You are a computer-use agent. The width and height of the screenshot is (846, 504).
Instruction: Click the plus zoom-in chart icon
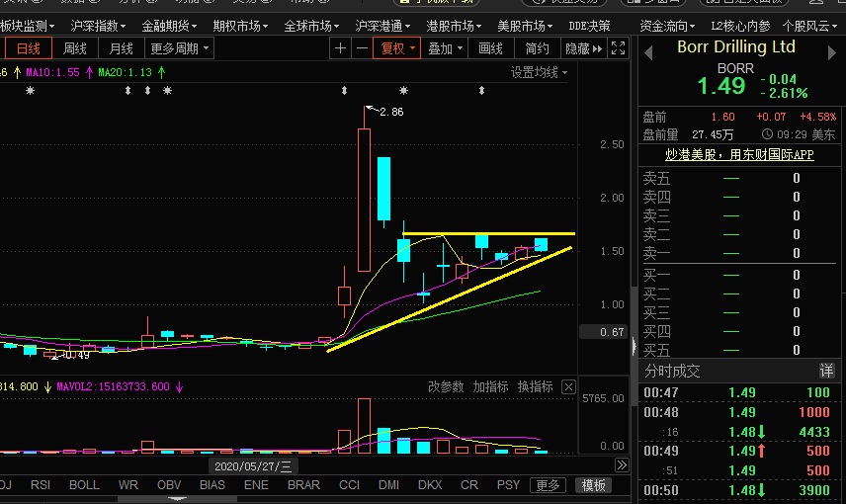pos(341,48)
